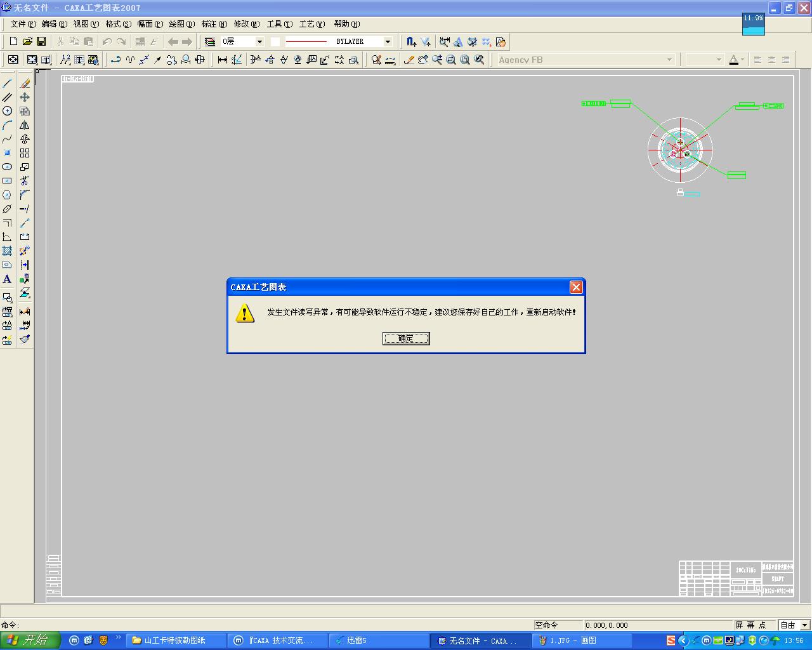This screenshot has height=650, width=812.
Task: Select the Arc drawing tool
Action: click(7, 125)
